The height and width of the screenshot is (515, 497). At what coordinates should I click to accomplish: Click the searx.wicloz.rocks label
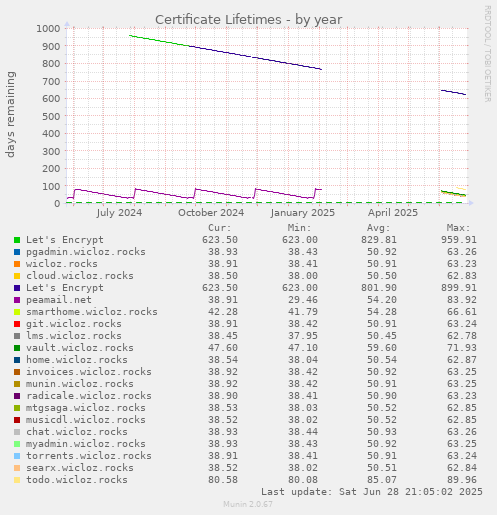[x=80, y=468]
